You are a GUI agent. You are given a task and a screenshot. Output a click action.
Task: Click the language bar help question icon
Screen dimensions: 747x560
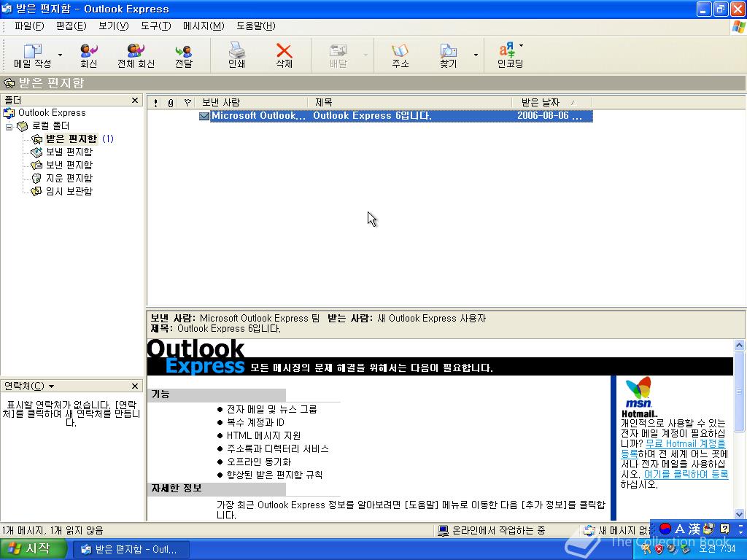tap(725, 529)
